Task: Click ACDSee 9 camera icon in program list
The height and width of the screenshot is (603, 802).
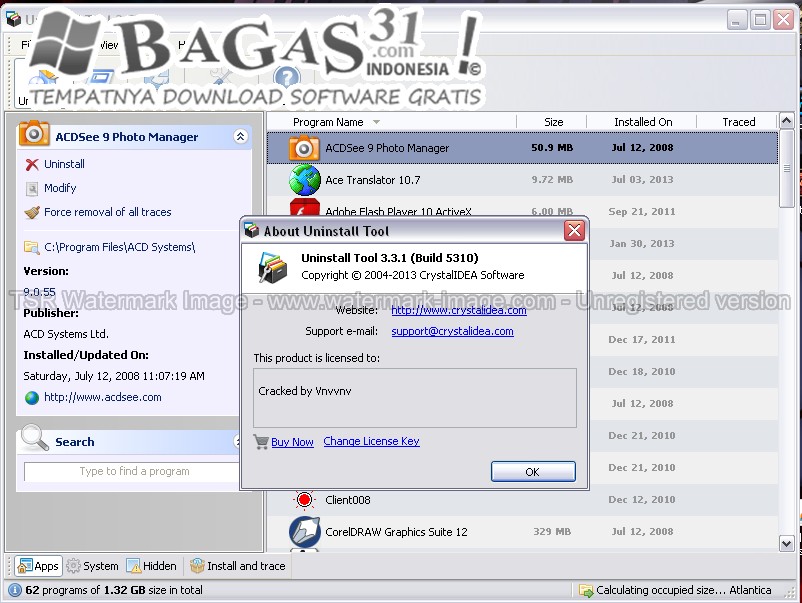Action: [304, 148]
